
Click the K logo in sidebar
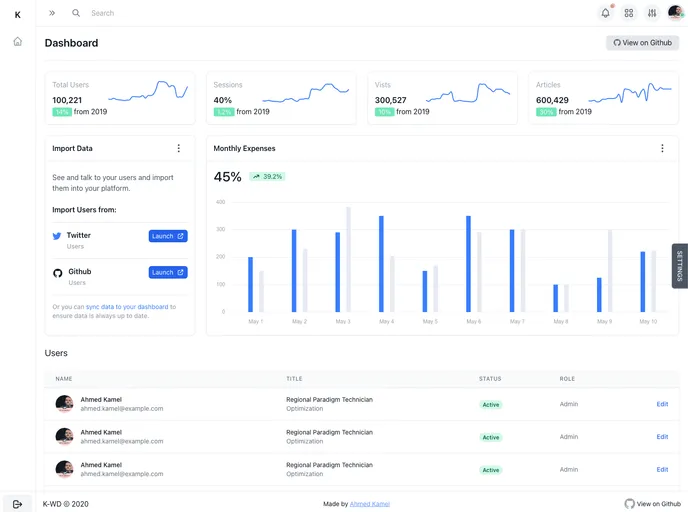(17, 14)
